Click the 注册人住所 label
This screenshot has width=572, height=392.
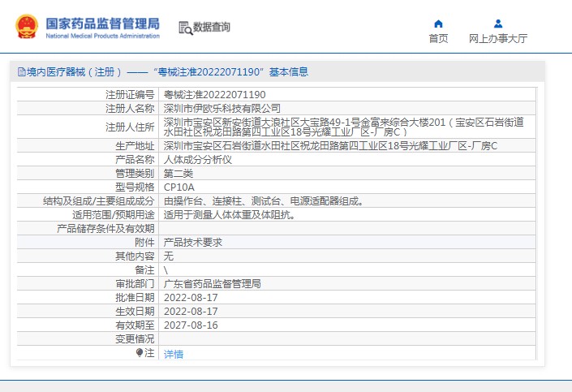click(x=130, y=127)
